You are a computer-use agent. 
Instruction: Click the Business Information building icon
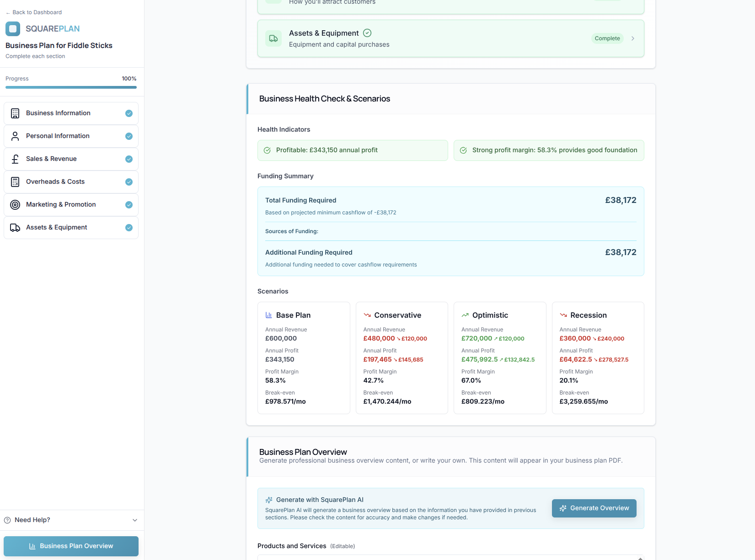(x=15, y=113)
